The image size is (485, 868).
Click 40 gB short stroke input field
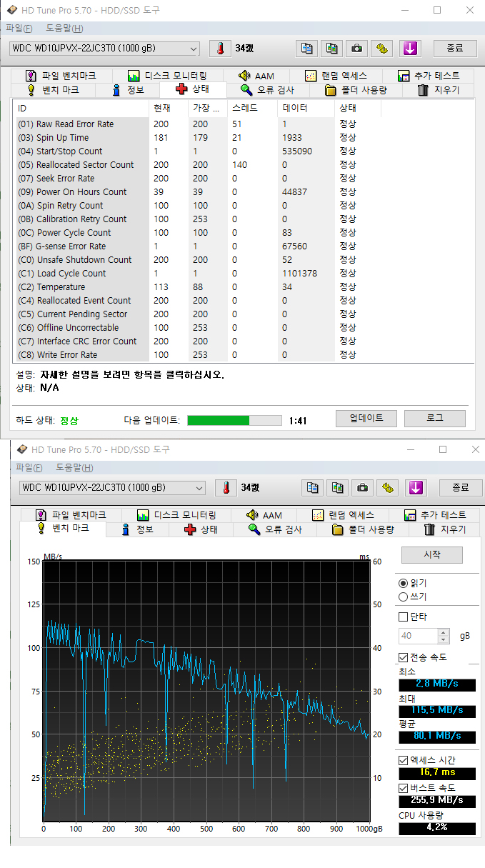pos(419,637)
